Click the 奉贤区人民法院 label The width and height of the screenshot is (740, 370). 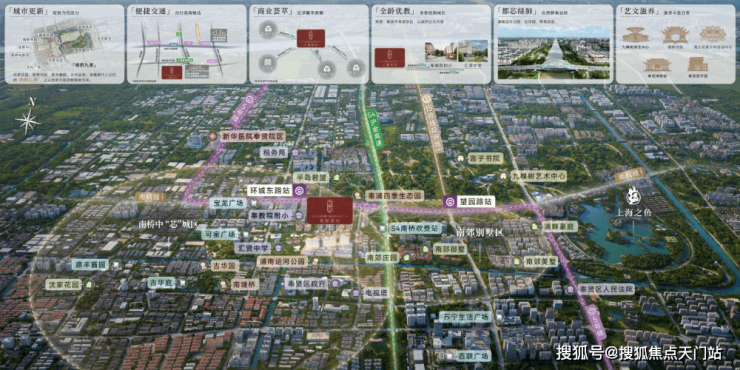tap(606, 289)
